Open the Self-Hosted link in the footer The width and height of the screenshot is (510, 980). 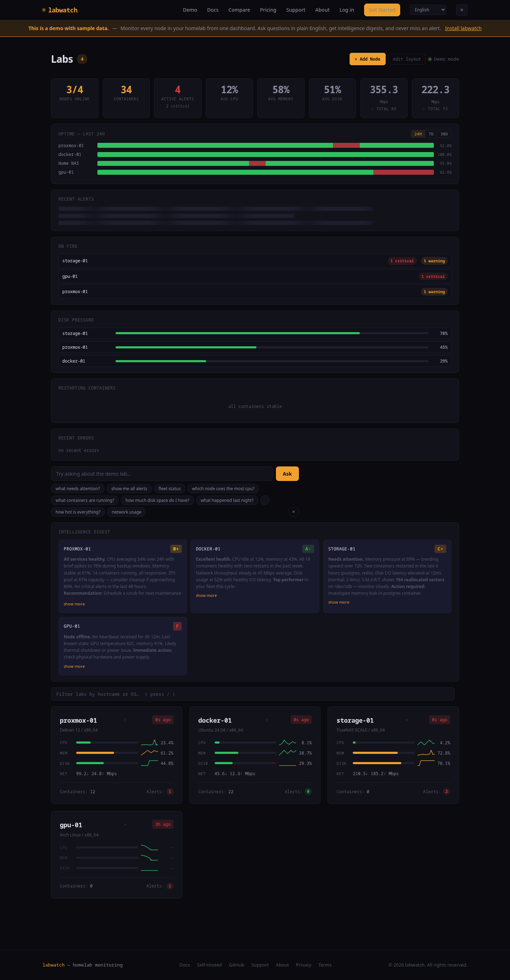[x=209, y=965]
